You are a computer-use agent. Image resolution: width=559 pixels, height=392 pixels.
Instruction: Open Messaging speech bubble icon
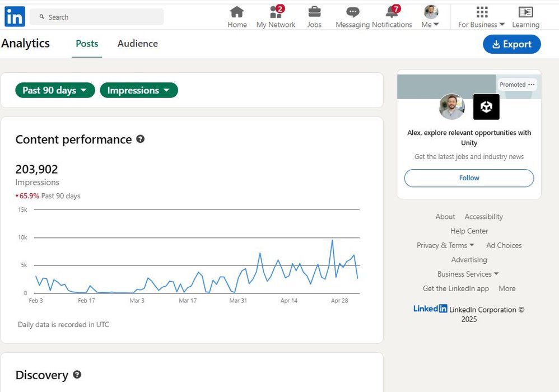[x=352, y=12]
